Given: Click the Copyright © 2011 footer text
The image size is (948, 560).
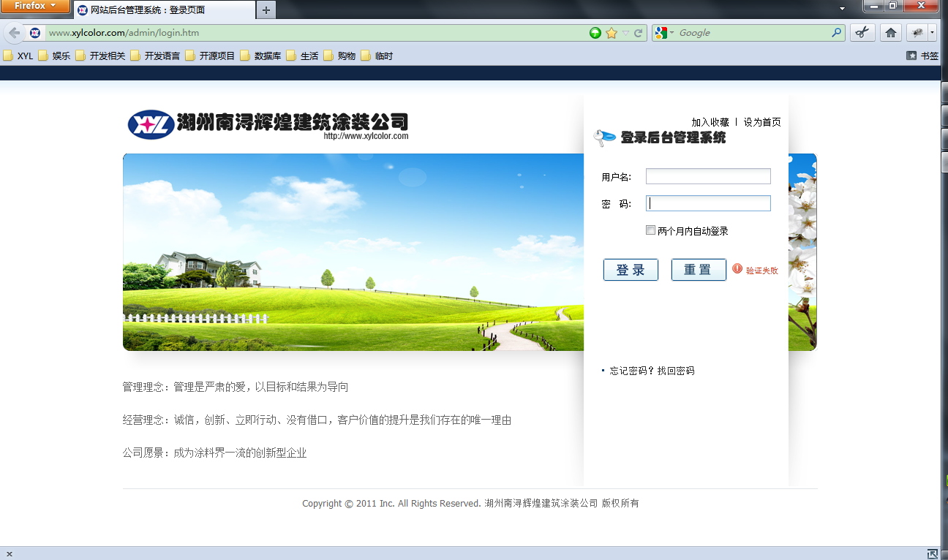Looking at the screenshot, I should coord(470,503).
